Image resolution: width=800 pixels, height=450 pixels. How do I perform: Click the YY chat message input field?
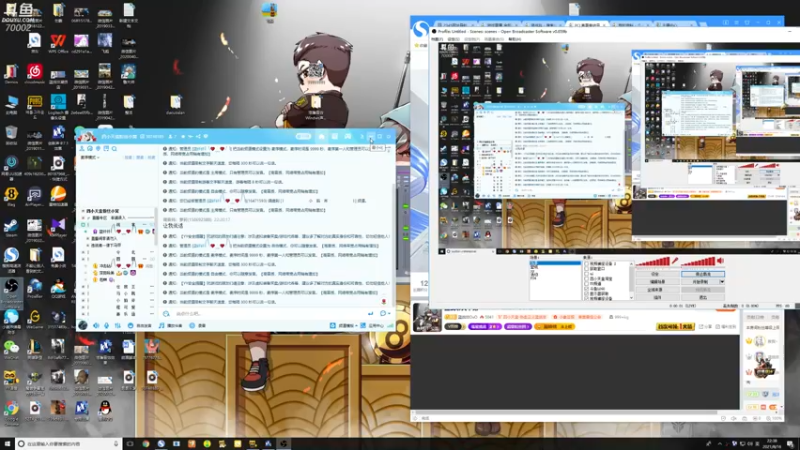click(x=269, y=313)
